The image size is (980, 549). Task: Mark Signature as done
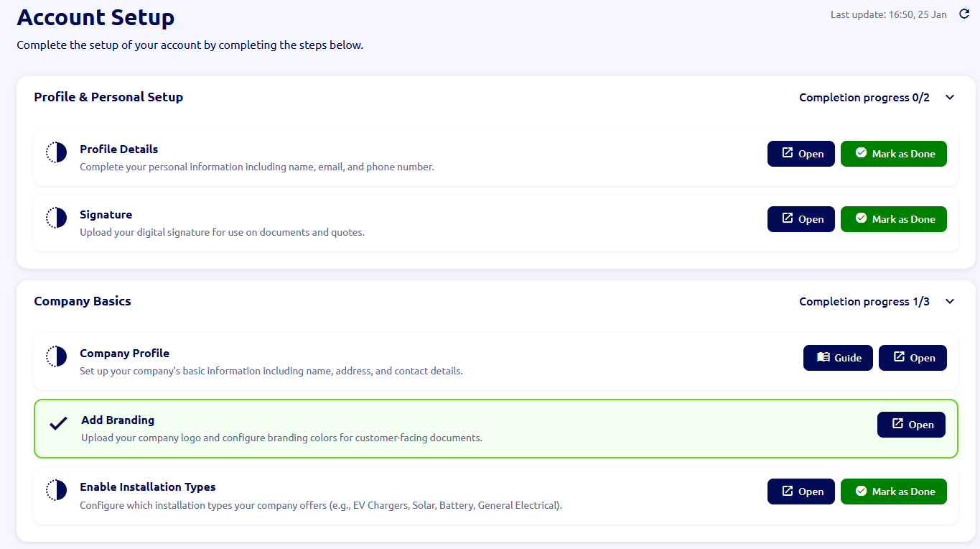[x=893, y=219]
